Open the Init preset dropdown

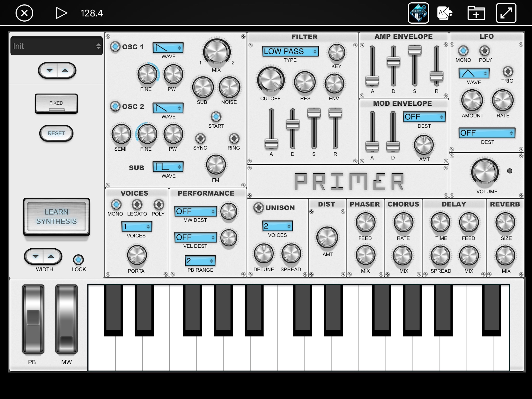(x=56, y=46)
